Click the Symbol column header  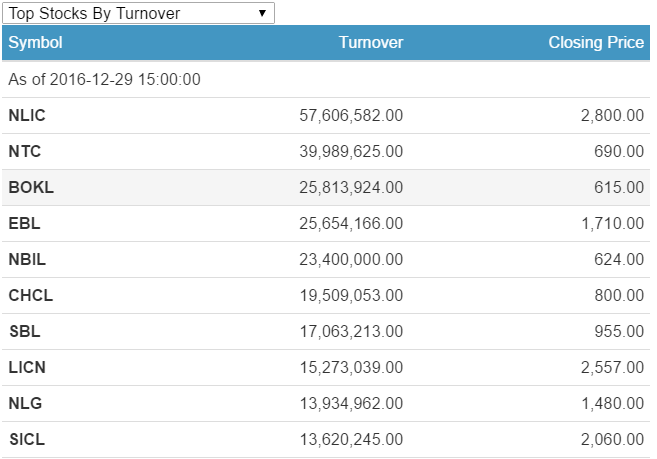[x=35, y=42]
